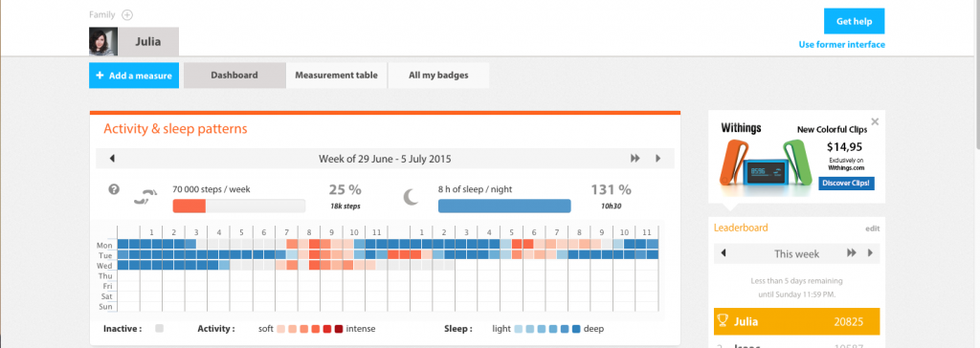Go to next week in activity patterns
Image resolution: width=980 pixels, height=348 pixels.
pyautogui.click(x=657, y=159)
